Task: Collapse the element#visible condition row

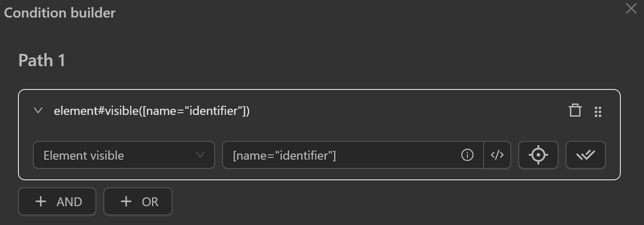Action: coord(38,111)
